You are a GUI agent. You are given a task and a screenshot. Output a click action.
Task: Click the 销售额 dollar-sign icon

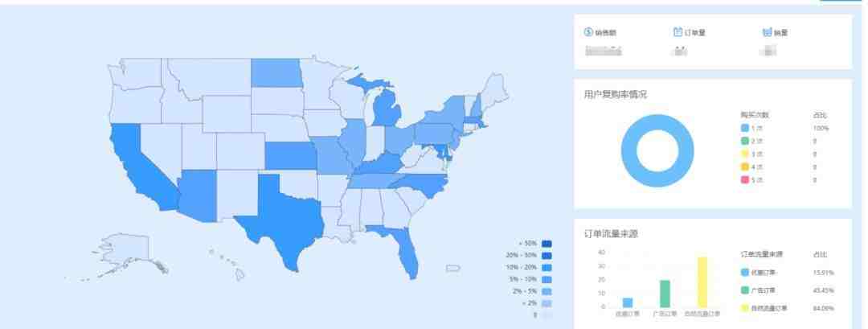[589, 33]
